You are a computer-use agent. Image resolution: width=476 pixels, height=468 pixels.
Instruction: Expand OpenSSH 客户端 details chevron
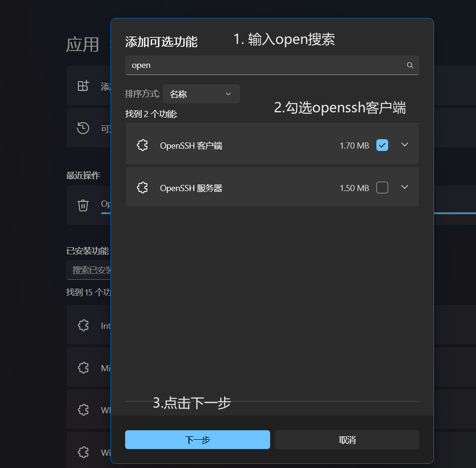click(x=405, y=145)
